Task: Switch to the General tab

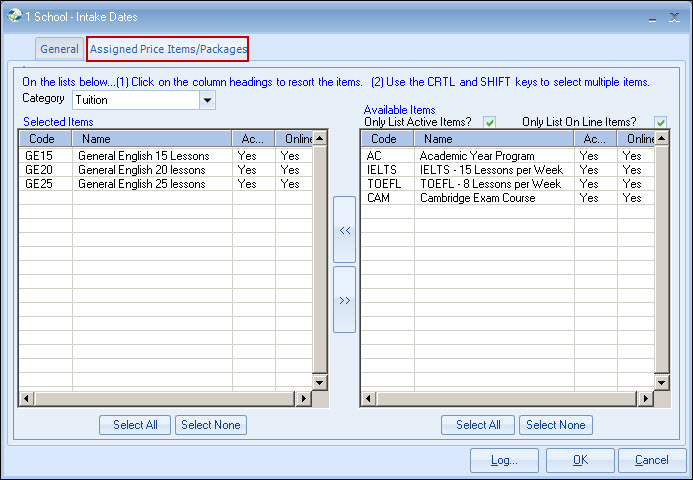Action: coord(59,49)
